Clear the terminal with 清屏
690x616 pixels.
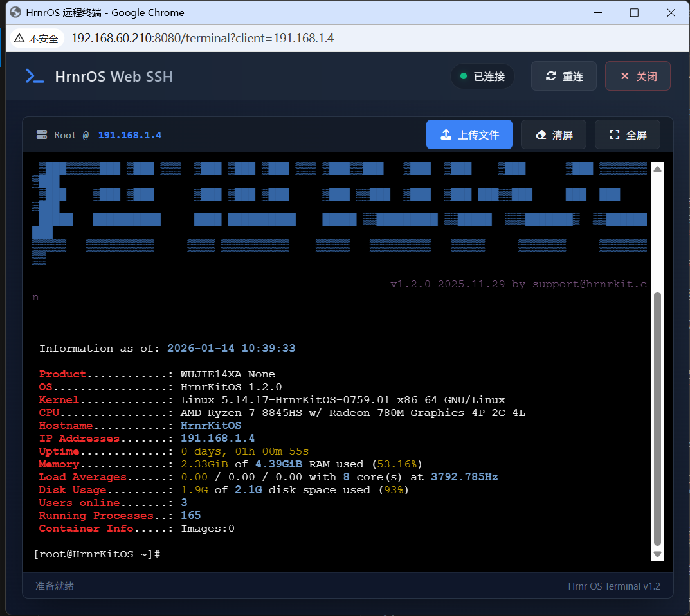click(553, 135)
